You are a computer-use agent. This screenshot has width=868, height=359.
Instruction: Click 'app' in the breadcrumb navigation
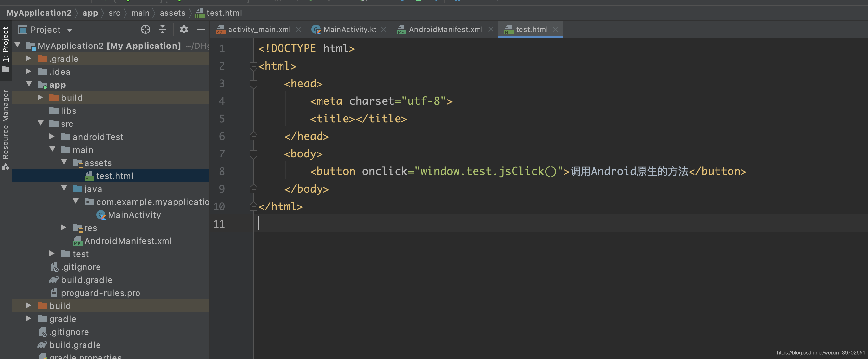point(90,13)
